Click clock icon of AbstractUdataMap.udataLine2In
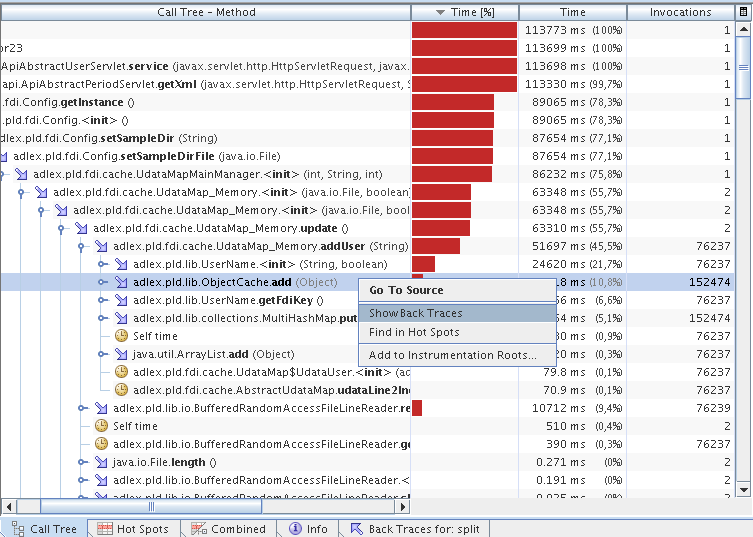Image resolution: width=753 pixels, height=537 pixels. click(x=121, y=390)
